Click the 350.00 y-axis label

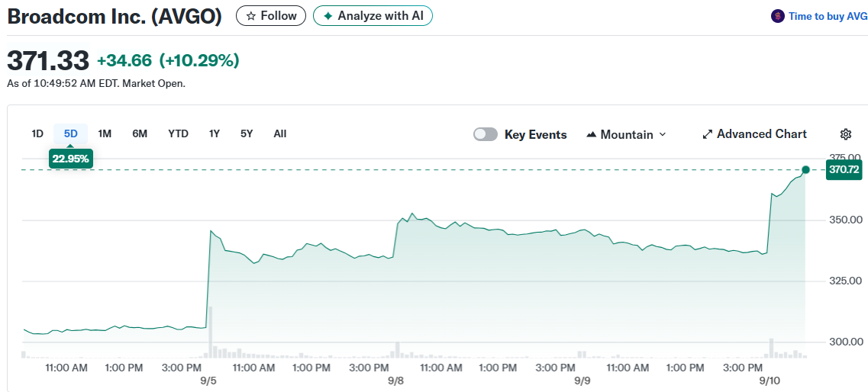pos(844,220)
